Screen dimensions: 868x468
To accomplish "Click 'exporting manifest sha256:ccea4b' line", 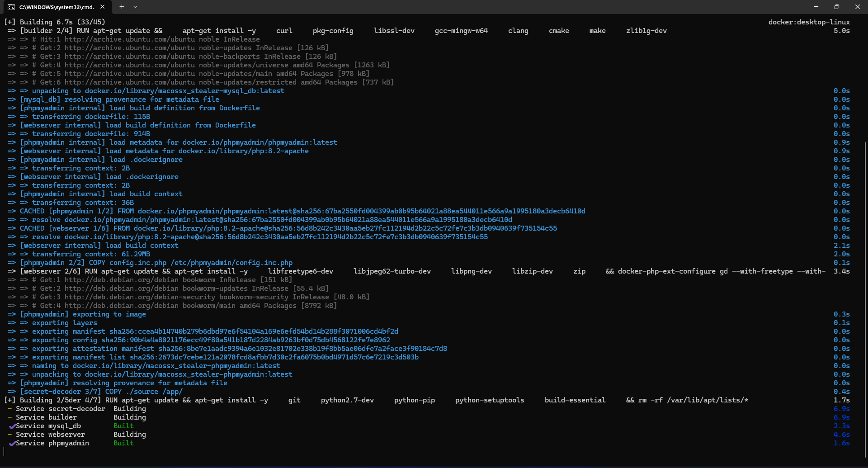I will pyautogui.click(x=203, y=331).
